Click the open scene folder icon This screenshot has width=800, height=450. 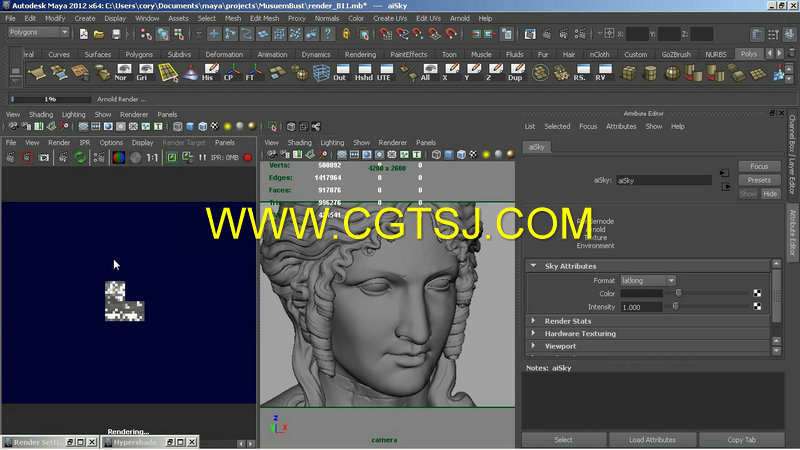tap(99, 34)
